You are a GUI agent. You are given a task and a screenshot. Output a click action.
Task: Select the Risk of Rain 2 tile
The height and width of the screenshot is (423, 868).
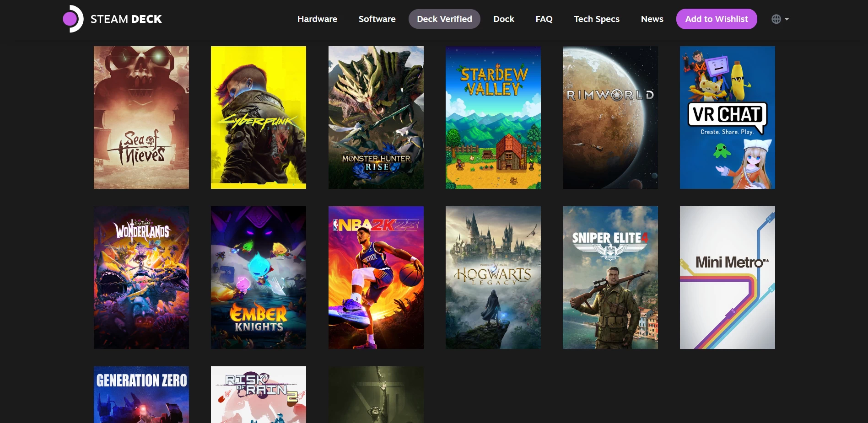pos(259,395)
